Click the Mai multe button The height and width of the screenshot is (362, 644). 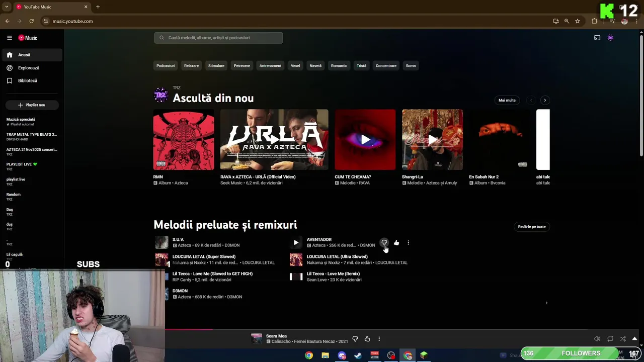pyautogui.click(x=507, y=100)
